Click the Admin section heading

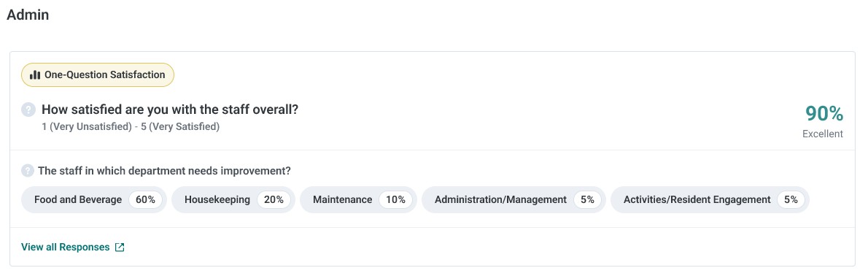tap(28, 15)
